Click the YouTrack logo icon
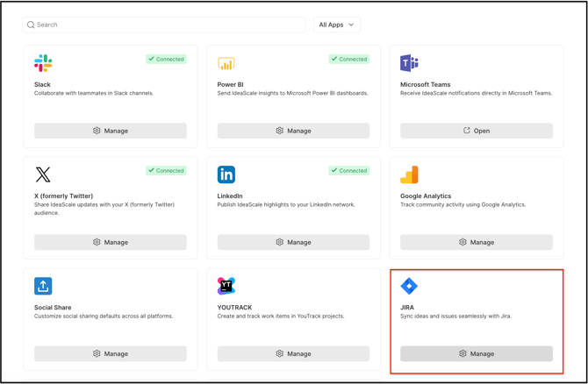This screenshot has width=588, height=384. pos(226,286)
